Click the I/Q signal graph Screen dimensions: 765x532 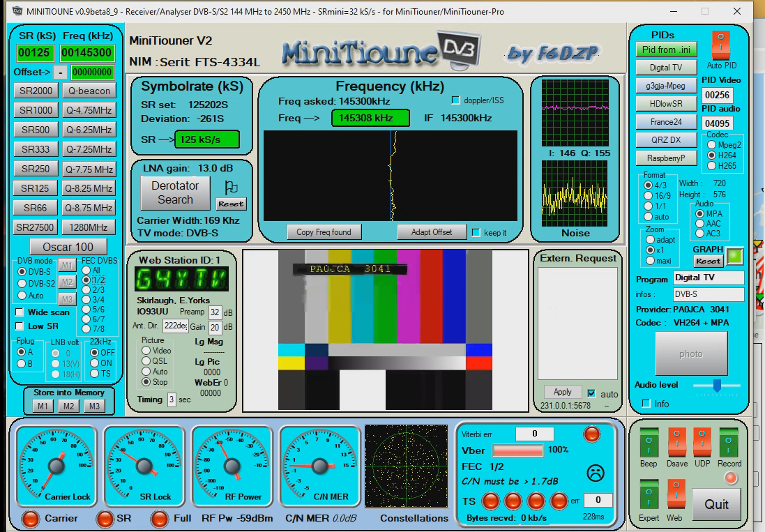(x=575, y=113)
